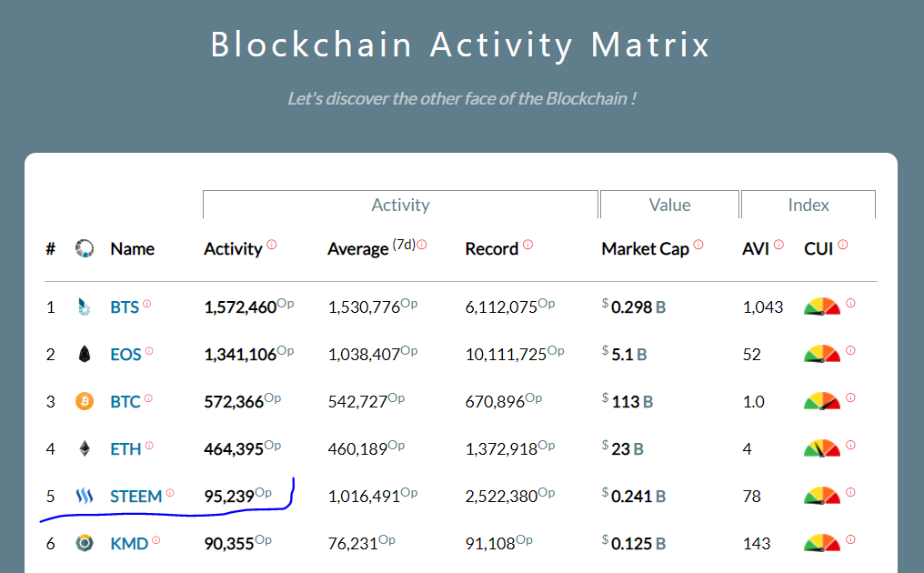Click the Activity group tab header

coord(400,206)
